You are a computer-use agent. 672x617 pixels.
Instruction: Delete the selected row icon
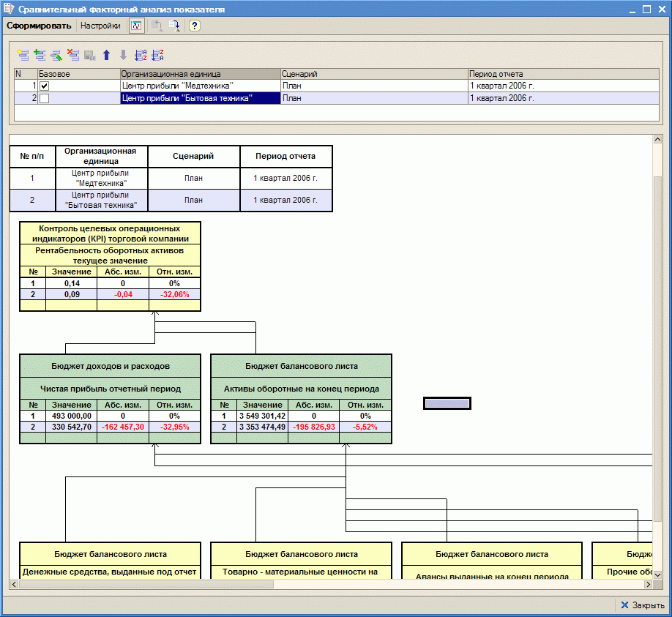(x=73, y=55)
